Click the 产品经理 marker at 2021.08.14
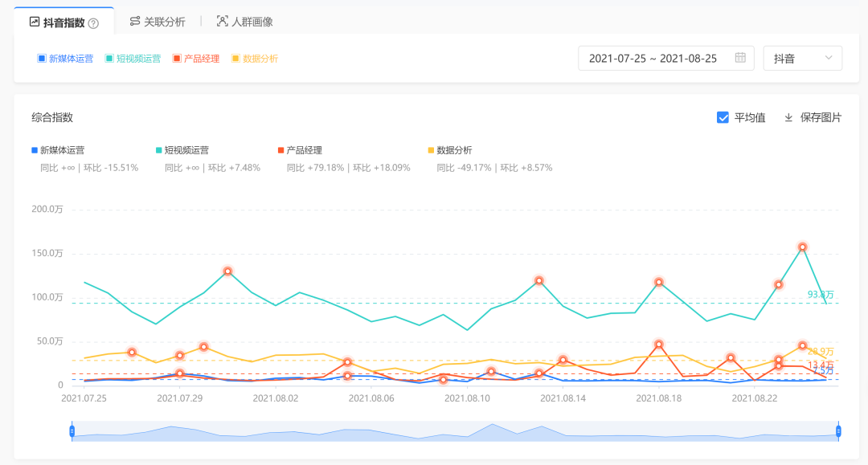868x465 pixels. click(x=563, y=360)
